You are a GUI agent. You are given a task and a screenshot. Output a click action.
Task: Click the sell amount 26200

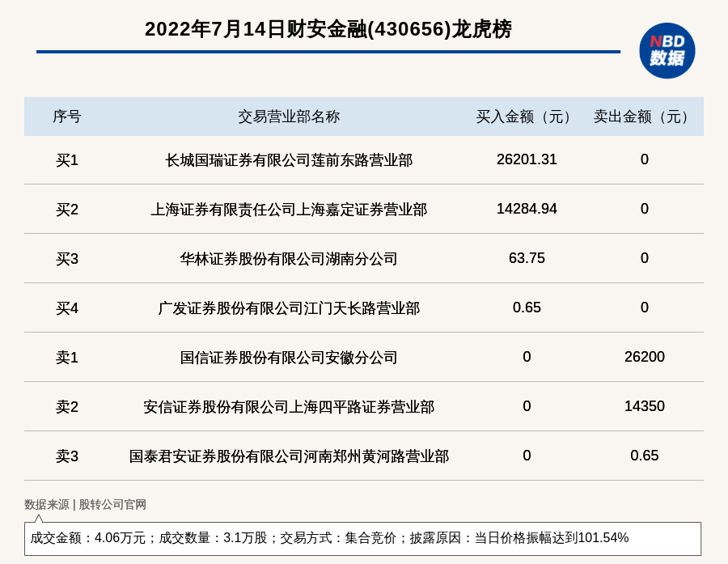pos(645,356)
